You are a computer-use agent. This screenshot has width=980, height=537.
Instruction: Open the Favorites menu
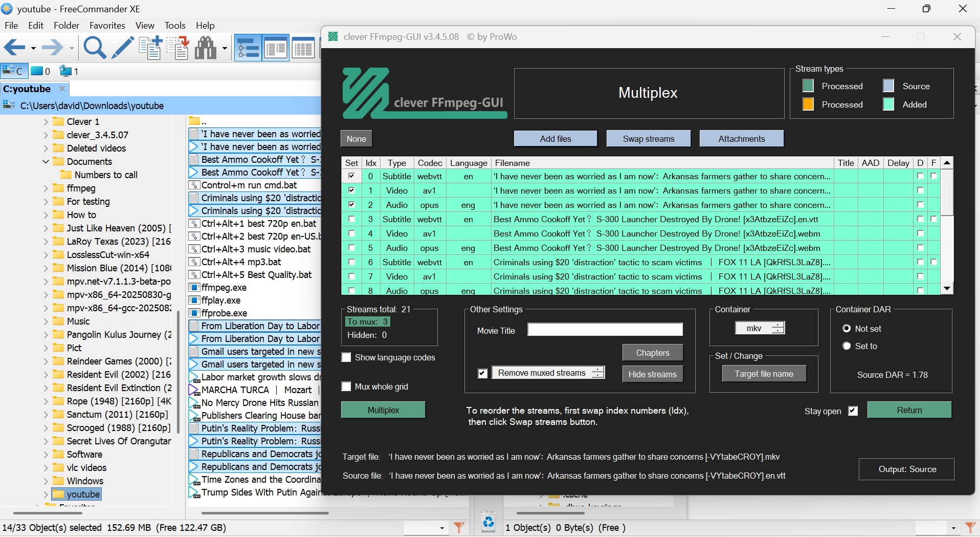(107, 25)
